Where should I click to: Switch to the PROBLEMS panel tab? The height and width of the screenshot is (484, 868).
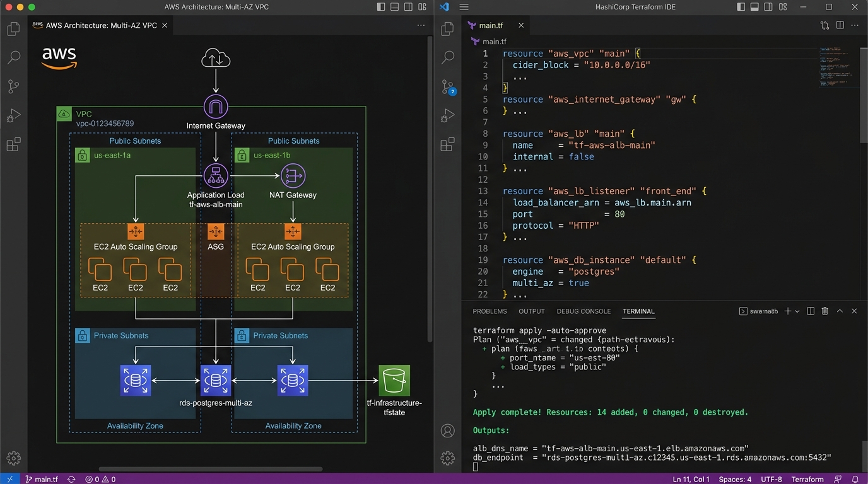[x=490, y=311]
